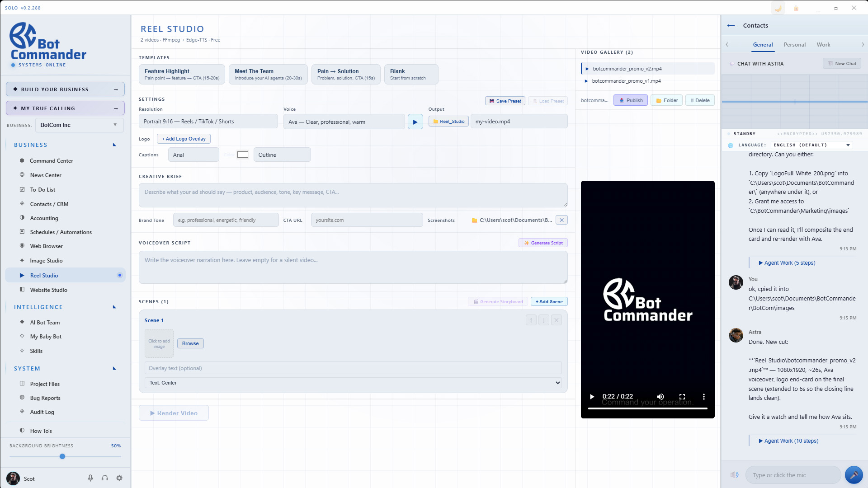Viewport: 868px width, 488px height.
Task: Open captions font Arial dropdown
Action: (x=193, y=155)
